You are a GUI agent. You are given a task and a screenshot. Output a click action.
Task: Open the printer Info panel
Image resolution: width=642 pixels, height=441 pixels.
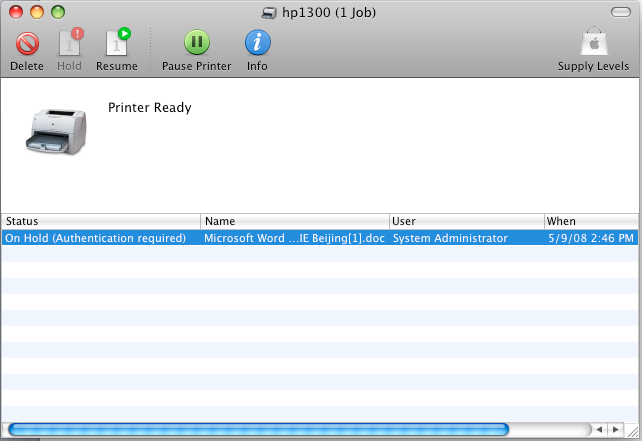(258, 42)
